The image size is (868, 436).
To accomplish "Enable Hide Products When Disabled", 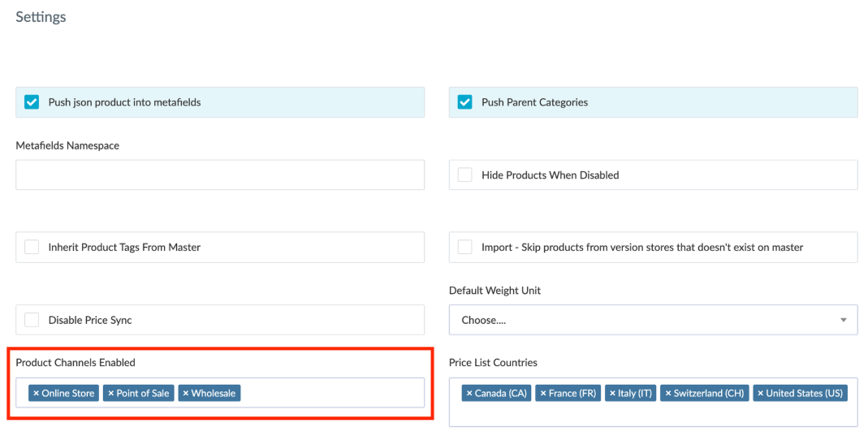I will click(x=465, y=175).
